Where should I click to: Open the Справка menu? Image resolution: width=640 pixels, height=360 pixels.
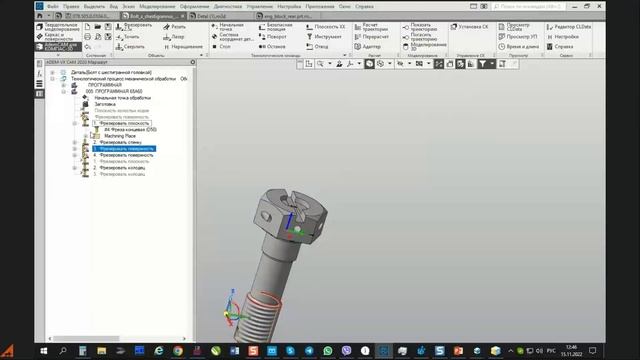(364, 6)
